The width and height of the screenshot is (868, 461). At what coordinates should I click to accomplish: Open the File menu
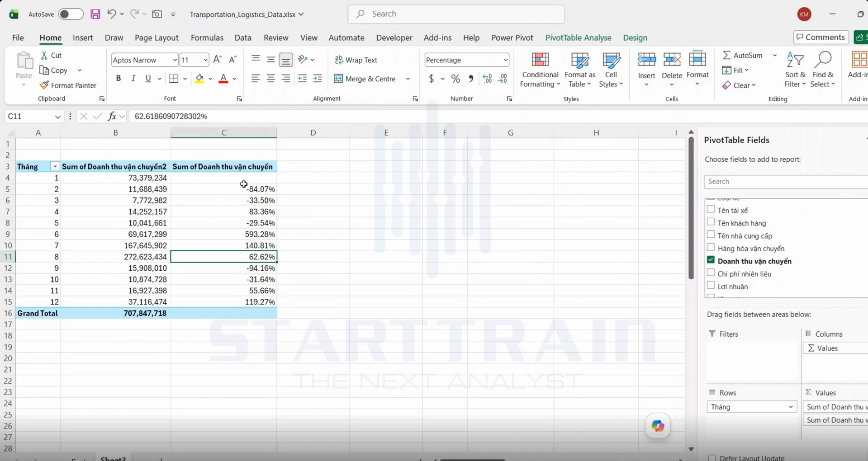pyautogui.click(x=18, y=38)
